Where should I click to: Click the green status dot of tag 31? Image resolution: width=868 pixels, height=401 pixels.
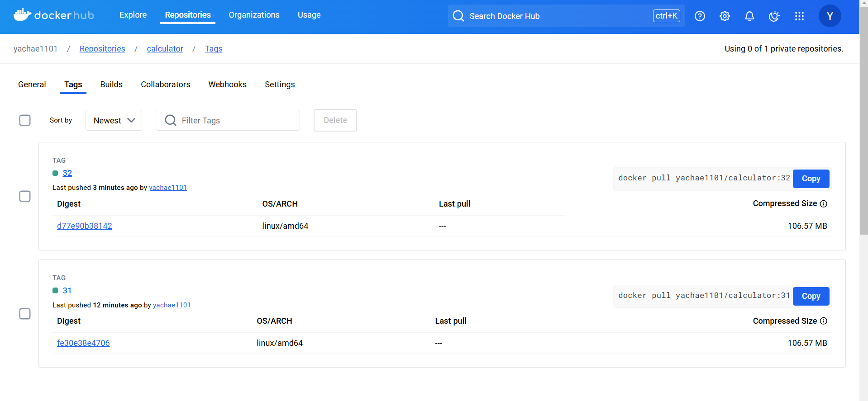55,291
